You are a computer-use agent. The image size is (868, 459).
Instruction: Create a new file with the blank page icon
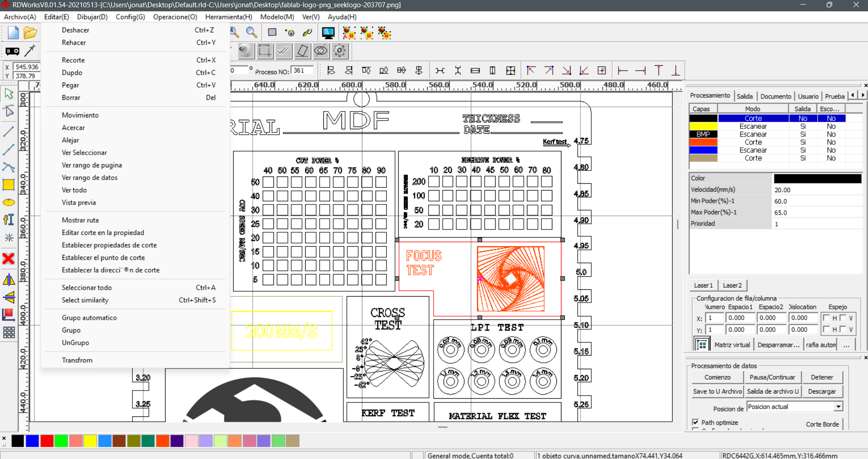click(x=13, y=33)
